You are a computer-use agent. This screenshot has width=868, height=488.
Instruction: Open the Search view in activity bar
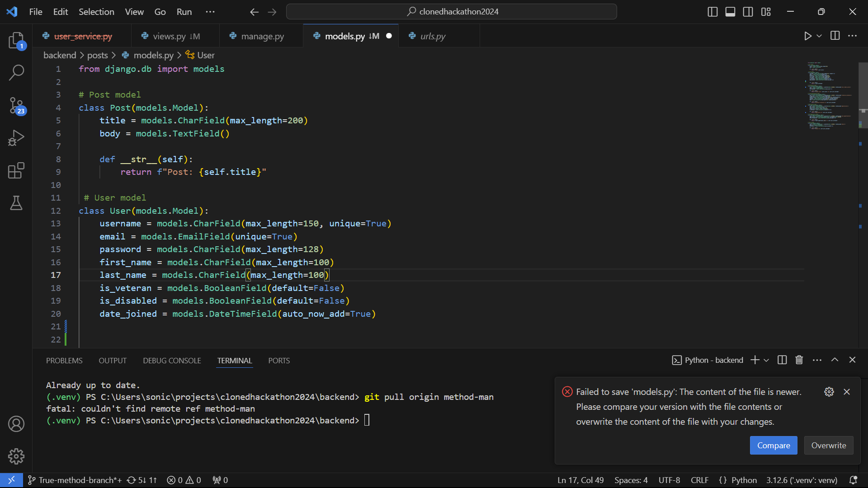tap(16, 72)
